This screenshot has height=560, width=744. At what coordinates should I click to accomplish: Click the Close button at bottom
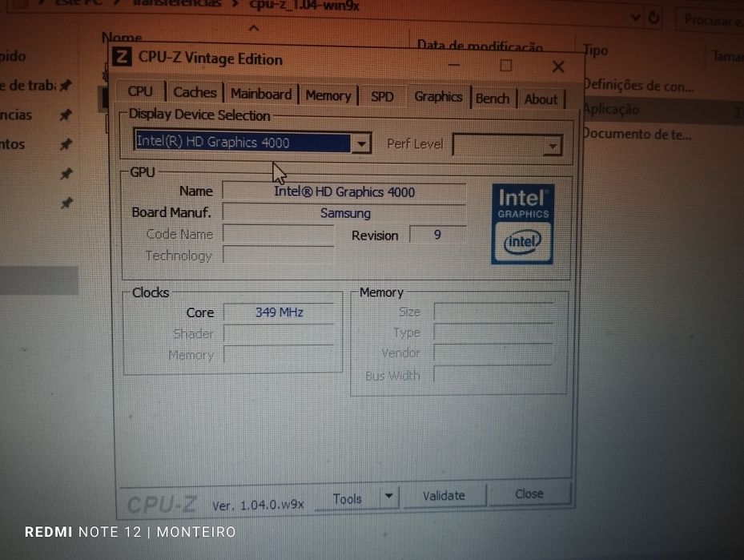[x=529, y=494]
